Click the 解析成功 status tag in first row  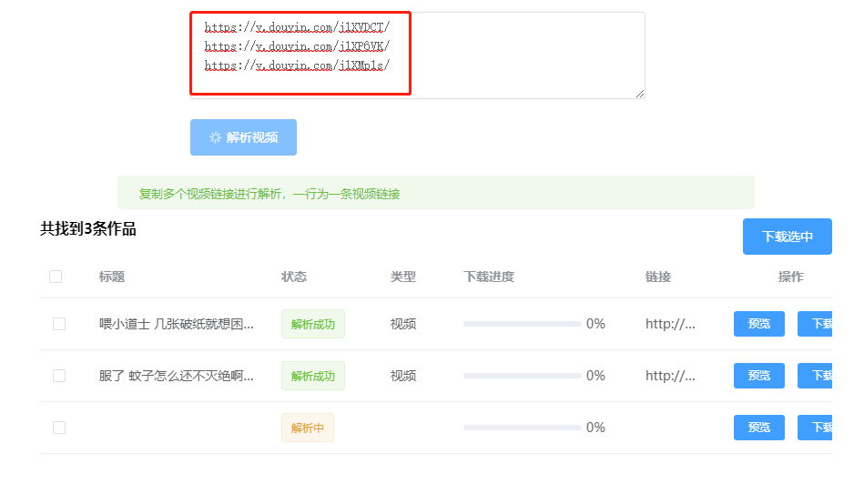tap(312, 324)
